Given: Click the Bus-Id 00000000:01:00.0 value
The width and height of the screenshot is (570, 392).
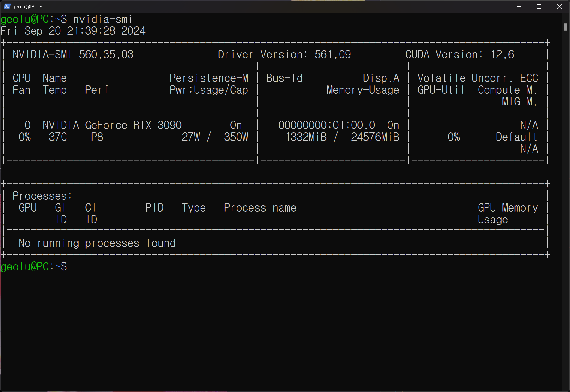Looking at the screenshot, I should 327,125.
